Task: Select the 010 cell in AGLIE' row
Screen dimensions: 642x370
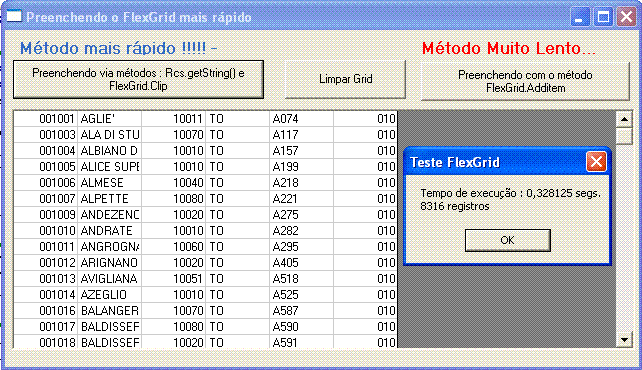Action: pyautogui.click(x=365, y=119)
